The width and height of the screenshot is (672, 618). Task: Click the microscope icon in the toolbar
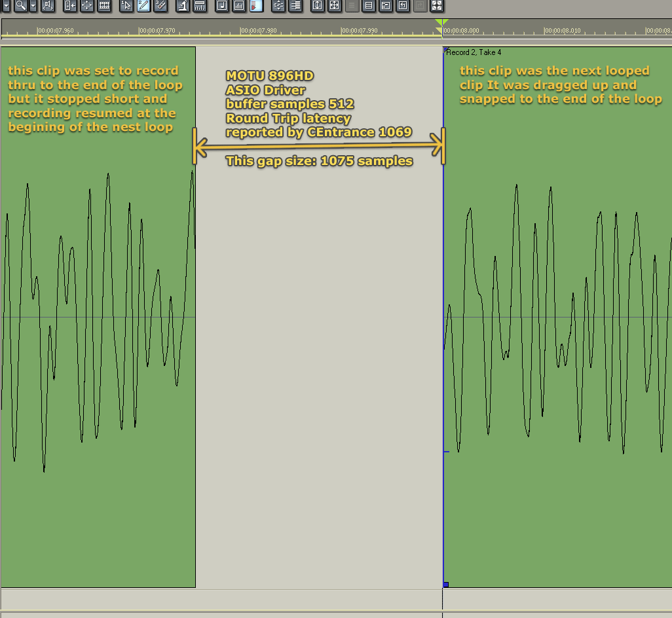183,6
